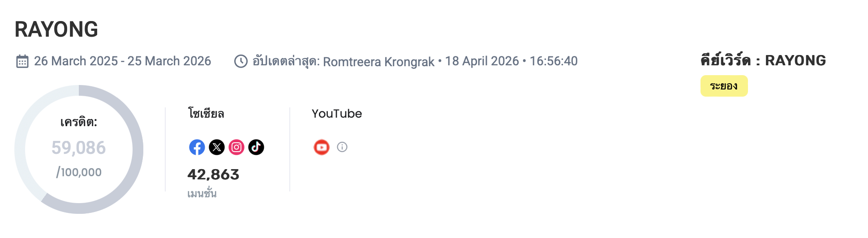The width and height of the screenshot is (868, 238).
Task: Click the calendar icon beside the date range
Action: (22, 61)
